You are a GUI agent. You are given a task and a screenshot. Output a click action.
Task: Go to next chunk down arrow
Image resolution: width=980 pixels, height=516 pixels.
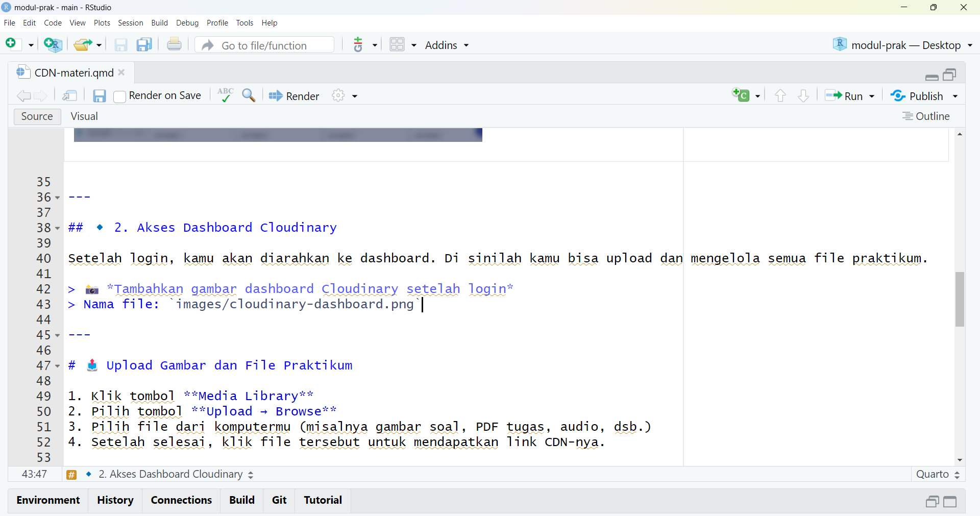pyautogui.click(x=803, y=95)
